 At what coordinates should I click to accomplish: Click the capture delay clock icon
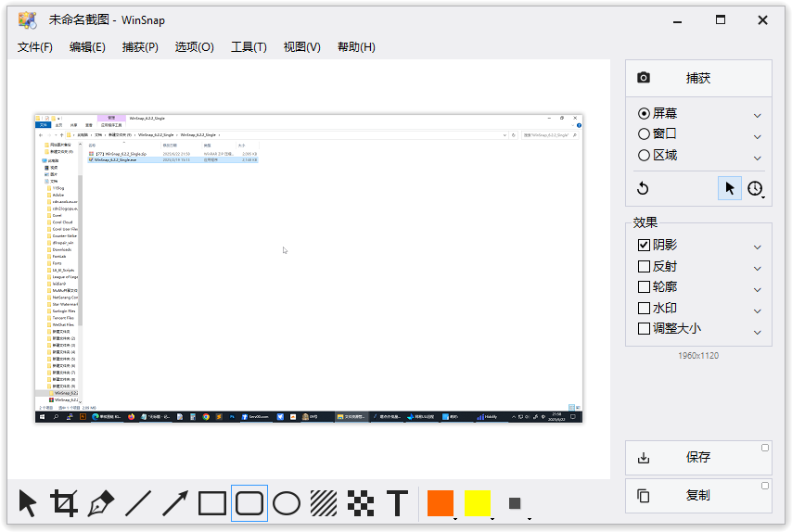pos(755,188)
